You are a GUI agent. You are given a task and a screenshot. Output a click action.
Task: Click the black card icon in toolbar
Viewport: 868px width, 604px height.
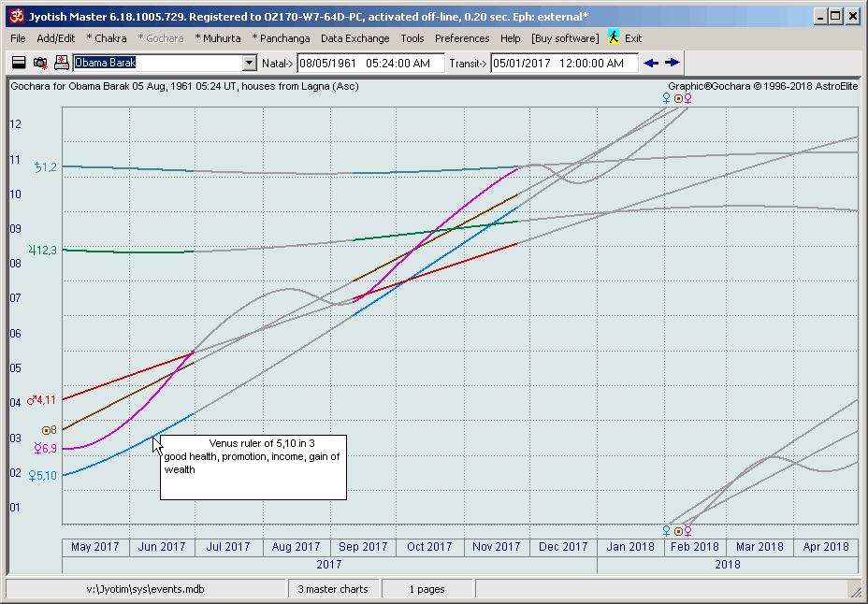pos(19,63)
